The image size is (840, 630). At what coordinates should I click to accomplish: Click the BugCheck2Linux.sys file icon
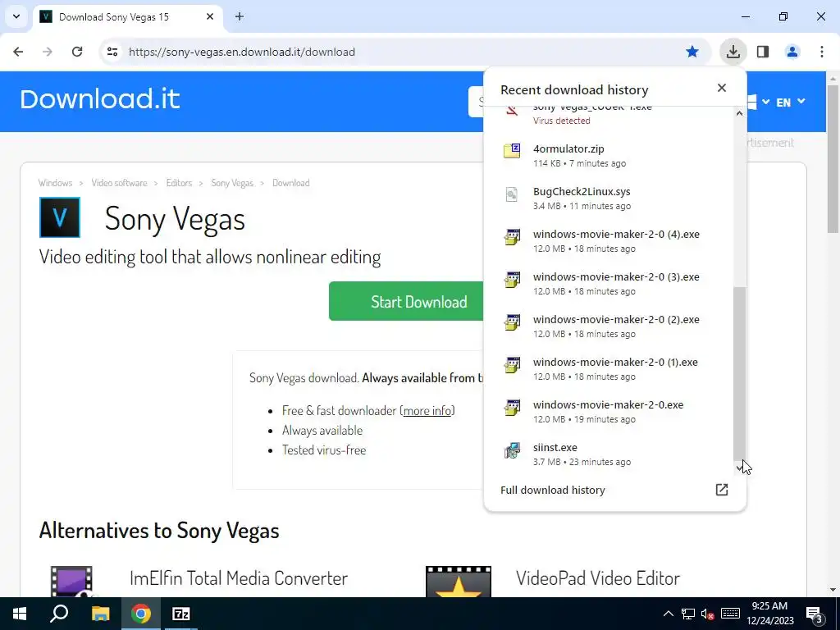pos(512,194)
